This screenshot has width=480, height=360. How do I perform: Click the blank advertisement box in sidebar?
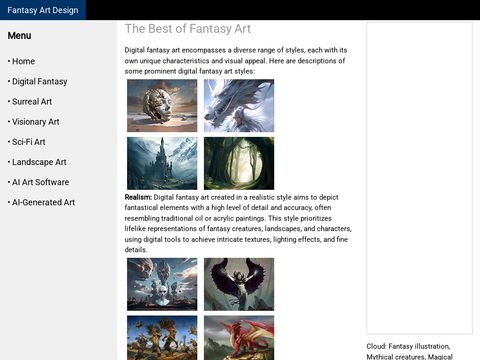[x=419, y=178]
